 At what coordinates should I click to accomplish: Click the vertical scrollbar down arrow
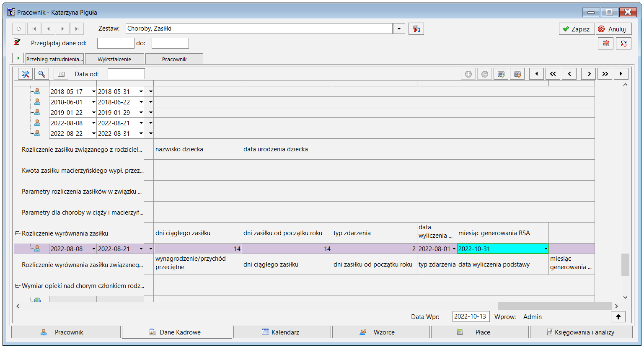625,297
